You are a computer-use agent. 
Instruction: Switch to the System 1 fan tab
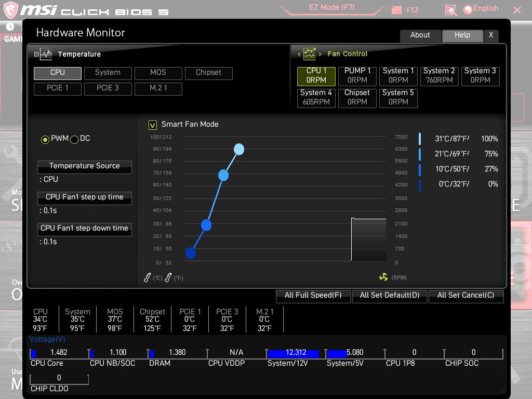(398, 76)
